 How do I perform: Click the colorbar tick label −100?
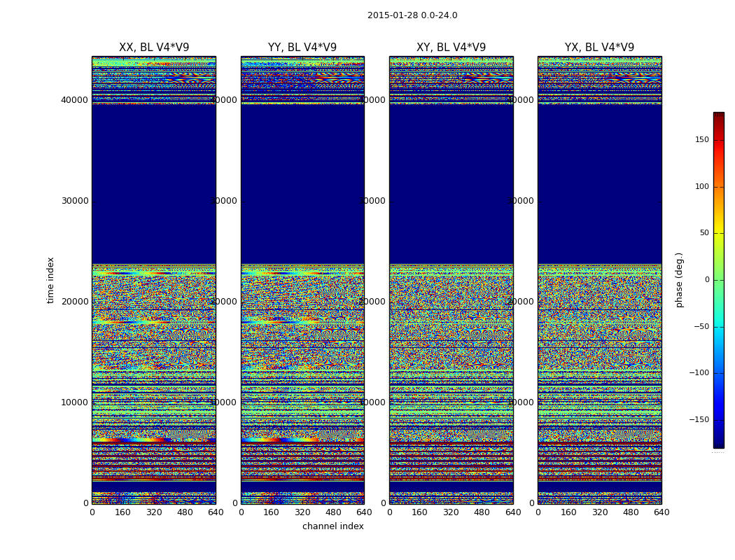click(699, 373)
